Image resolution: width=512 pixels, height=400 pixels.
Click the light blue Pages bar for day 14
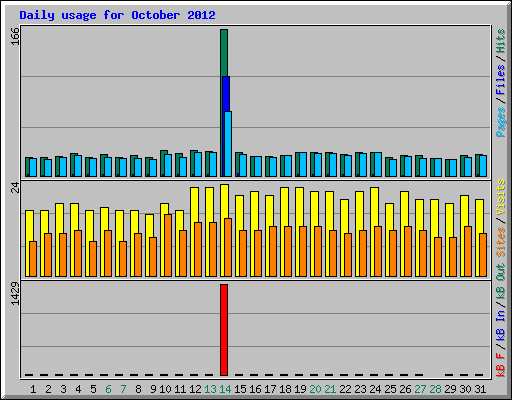228,144
